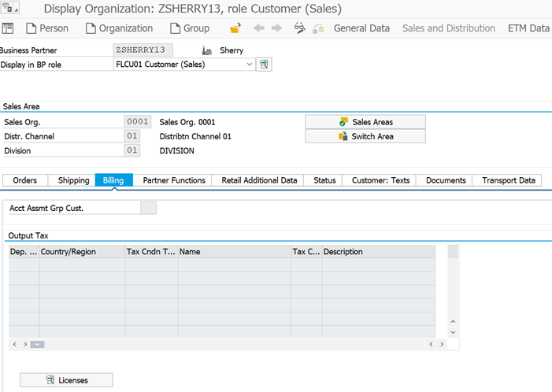Screen dimensions: 552x392
Task: Click the table settings button above vertical scrollbar
Action: tap(453, 251)
